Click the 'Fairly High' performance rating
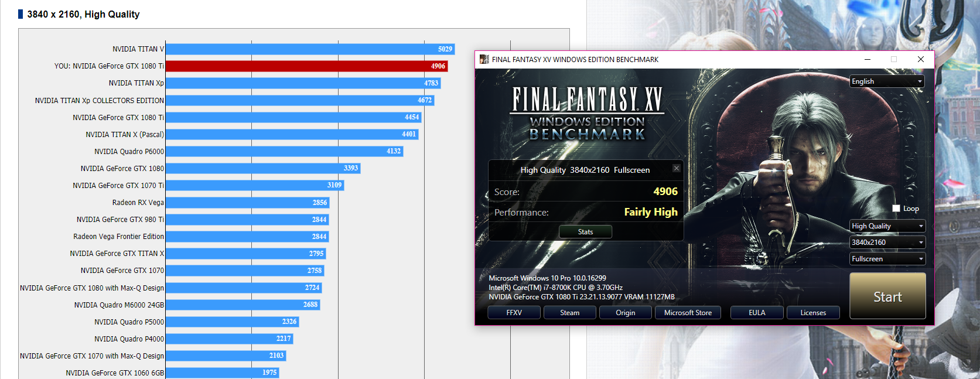Screen dimensions: 980x379 coord(651,212)
